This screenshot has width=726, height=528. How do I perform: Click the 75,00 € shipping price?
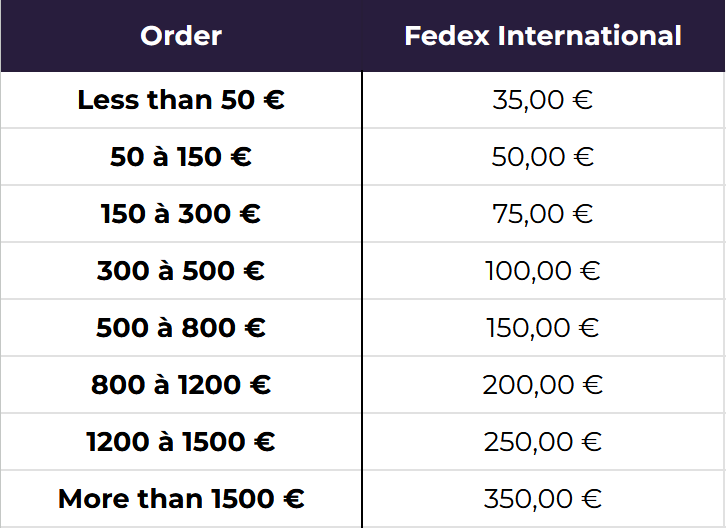pos(543,214)
